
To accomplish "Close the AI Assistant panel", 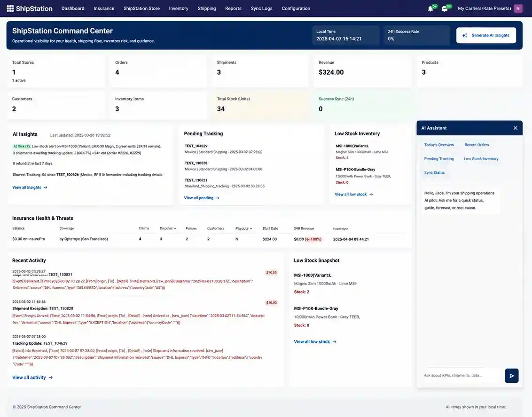I will (516, 128).
